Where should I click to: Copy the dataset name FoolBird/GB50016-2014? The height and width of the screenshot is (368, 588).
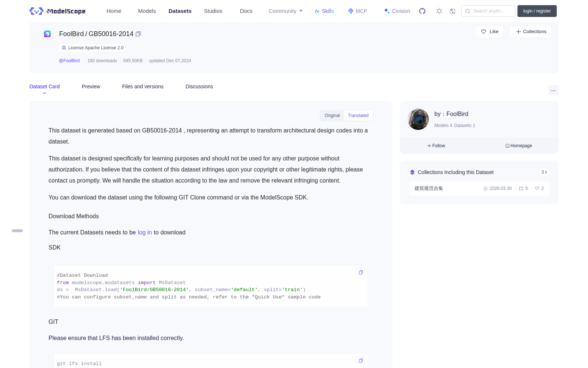click(138, 34)
